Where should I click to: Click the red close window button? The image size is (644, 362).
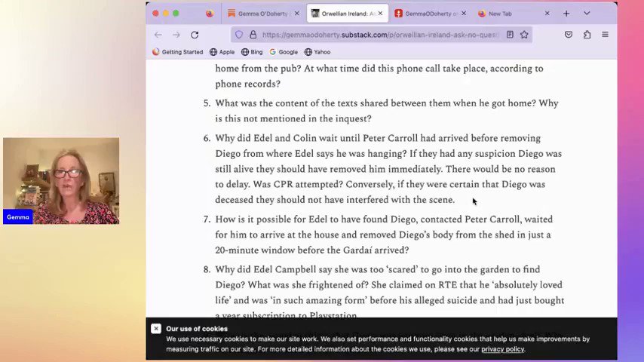[x=155, y=13]
